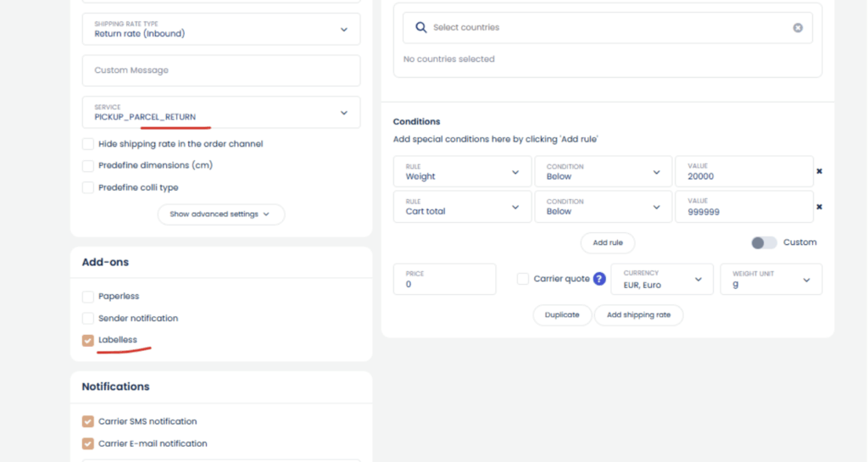Click the Carrier quote help question mark icon
The width and height of the screenshot is (868, 462).
[599, 279]
